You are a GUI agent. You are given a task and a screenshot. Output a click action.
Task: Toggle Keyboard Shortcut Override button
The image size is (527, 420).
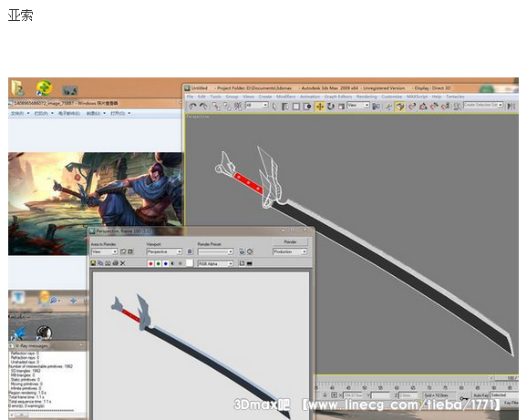(399, 107)
